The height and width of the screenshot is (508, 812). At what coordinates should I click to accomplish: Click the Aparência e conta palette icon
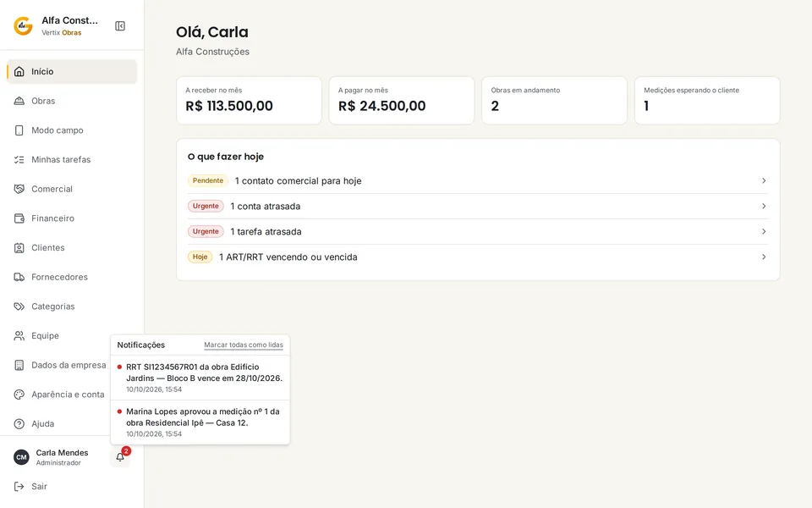(19, 395)
